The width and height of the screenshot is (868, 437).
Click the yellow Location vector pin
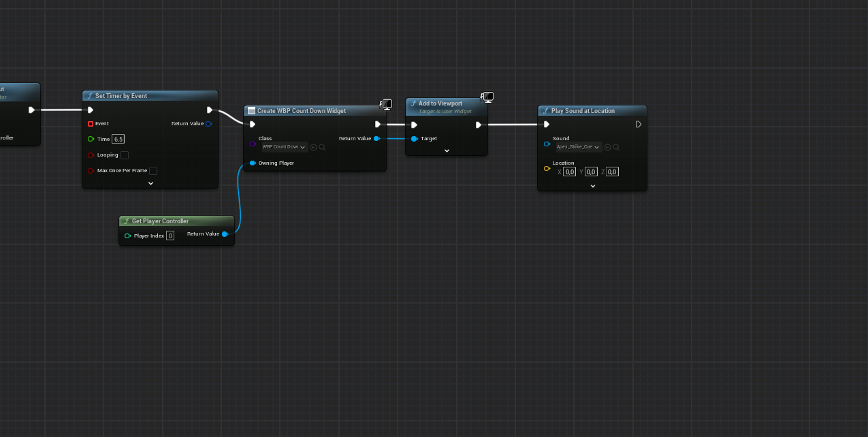click(547, 168)
